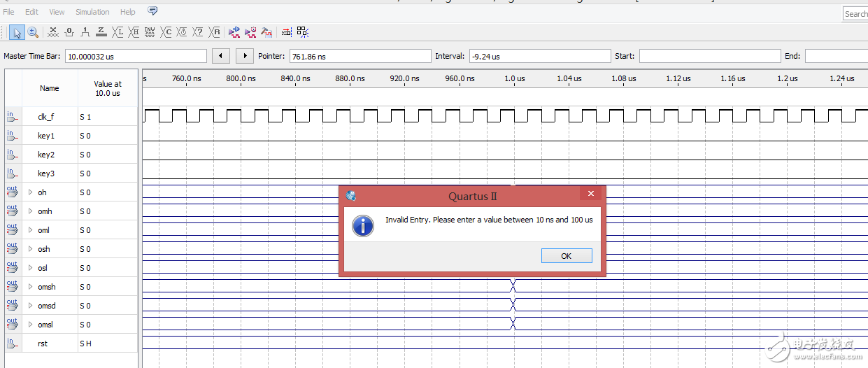
Task: Open the Count Value (C) tool
Action: [166, 32]
